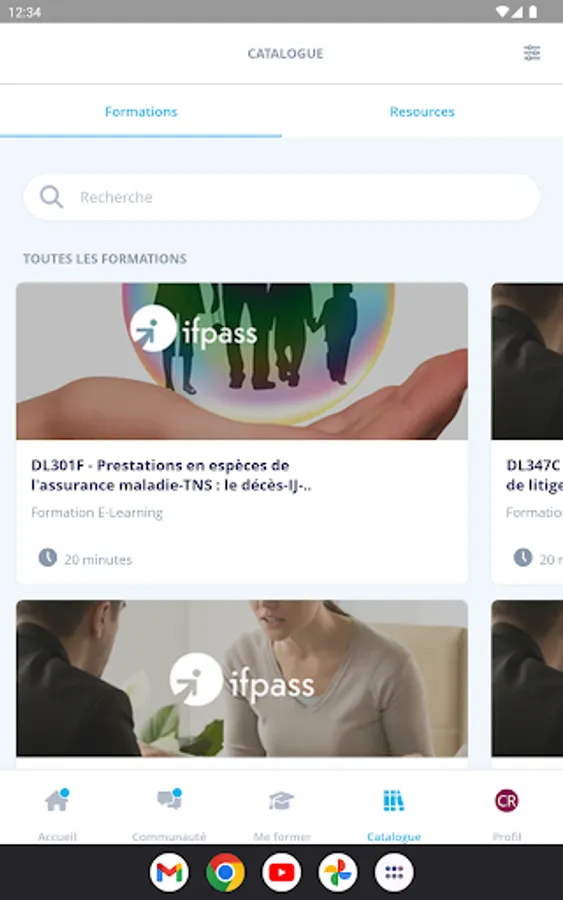Launch Chrome from the dock
Screen dimensions: 563x900
225,872
